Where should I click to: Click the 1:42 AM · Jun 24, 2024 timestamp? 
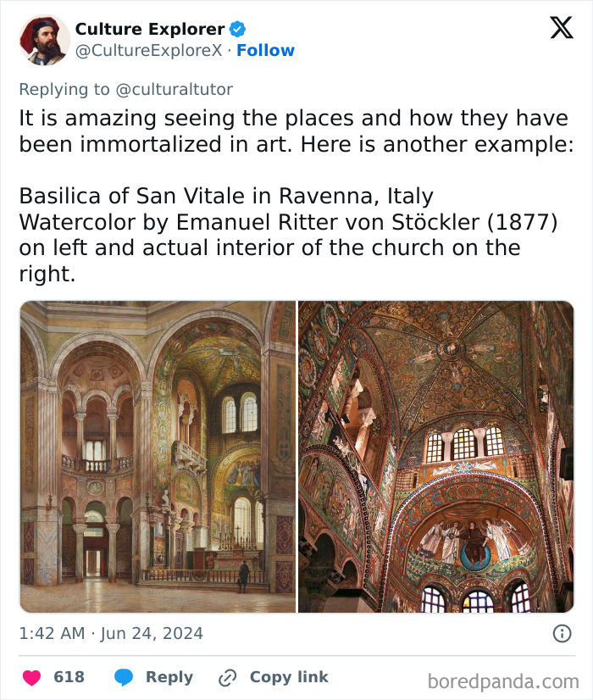(x=111, y=633)
